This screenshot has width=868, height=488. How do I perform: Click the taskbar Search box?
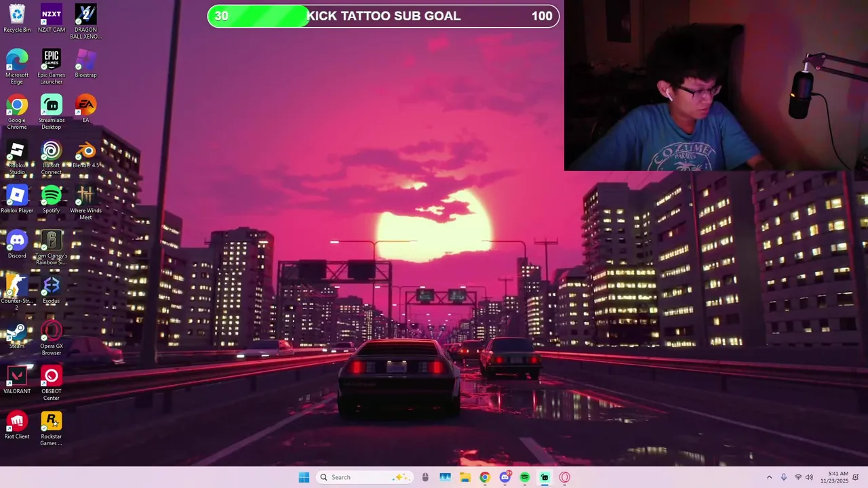[x=364, y=477]
